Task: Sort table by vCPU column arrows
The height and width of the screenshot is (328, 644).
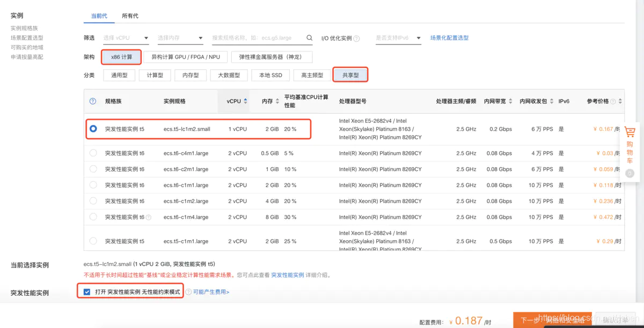Action: (245, 101)
